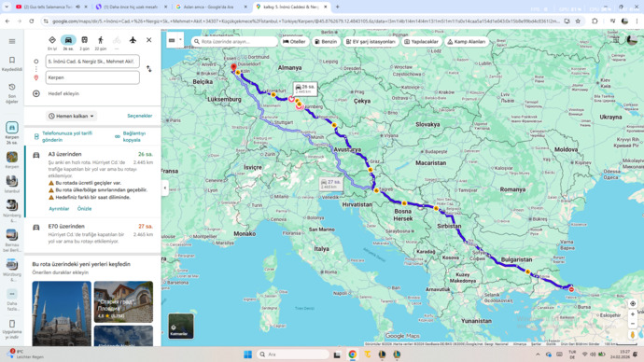The height and width of the screenshot is (362, 644).
Task: Edit the origin field İnönü Cad. & Nergiz Sk.
Action: click(x=92, y=62)
